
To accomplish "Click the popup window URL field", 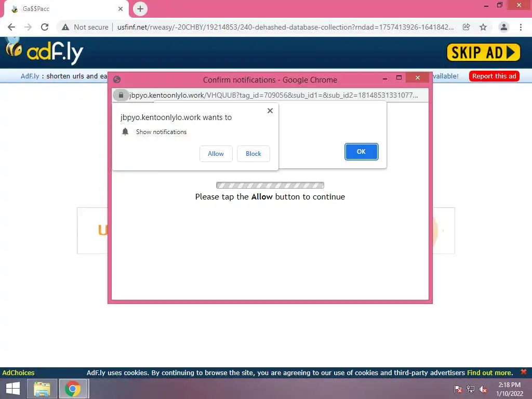I will click(x=273, y=96).
